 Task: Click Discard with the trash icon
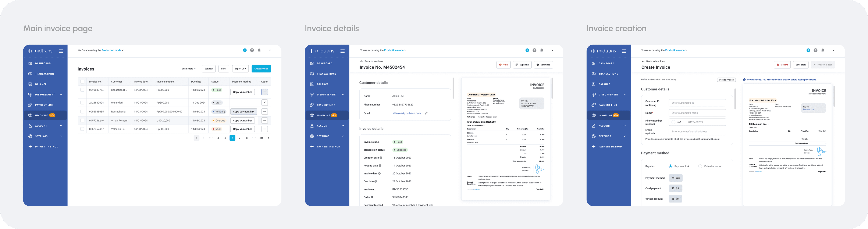(782, 65)
